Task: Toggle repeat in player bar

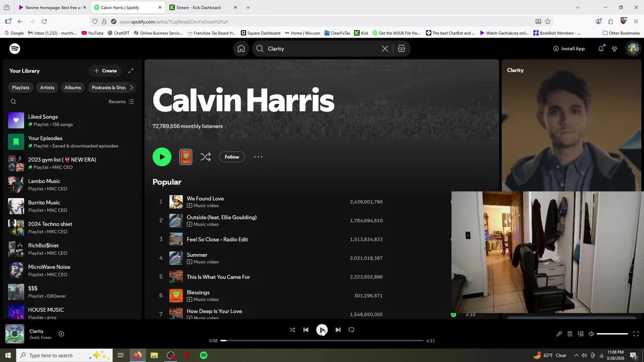Action: (x=352, y=330)
